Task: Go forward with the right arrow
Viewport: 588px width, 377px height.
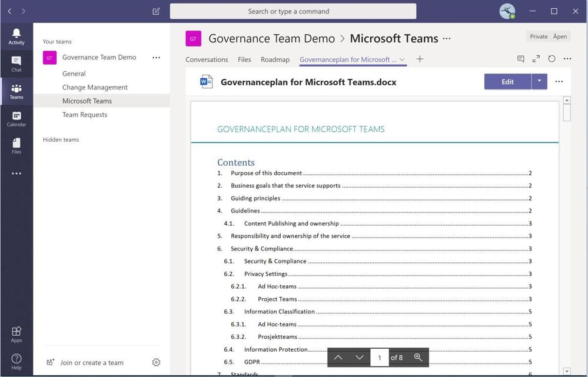Action: [x=24, y=11]
